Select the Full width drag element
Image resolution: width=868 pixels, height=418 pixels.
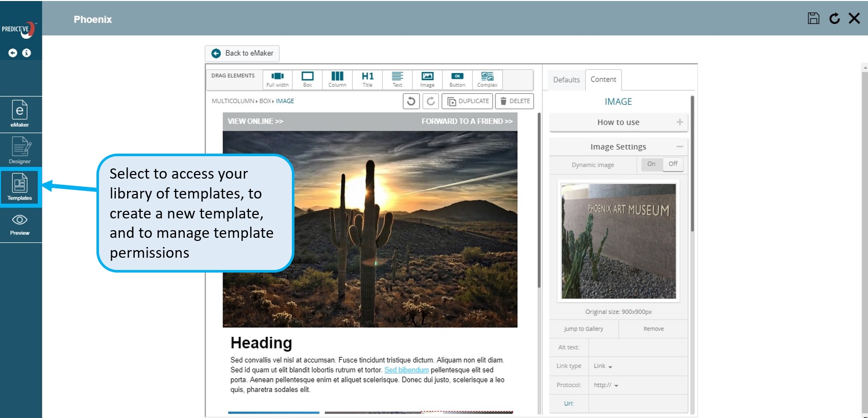(277, 79)
